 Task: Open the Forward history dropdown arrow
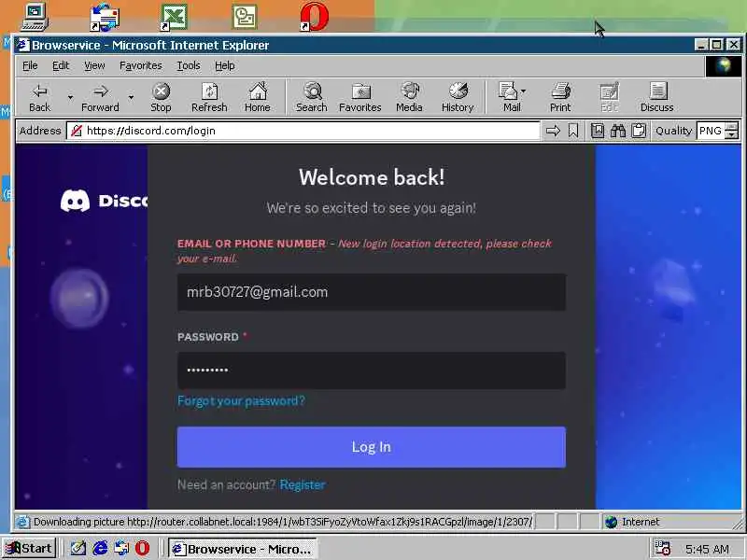(x=131, y=98)
